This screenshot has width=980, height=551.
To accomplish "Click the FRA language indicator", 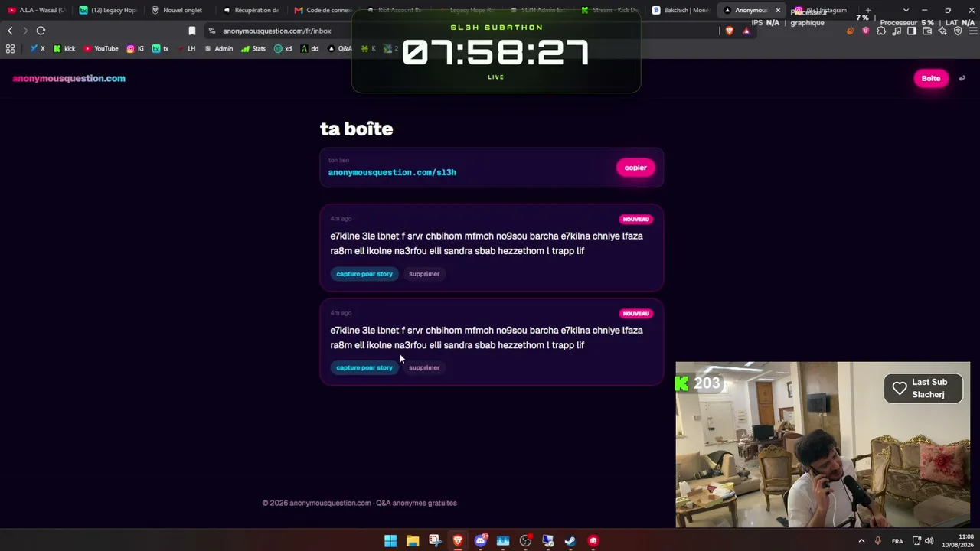I will coord(897,541).
